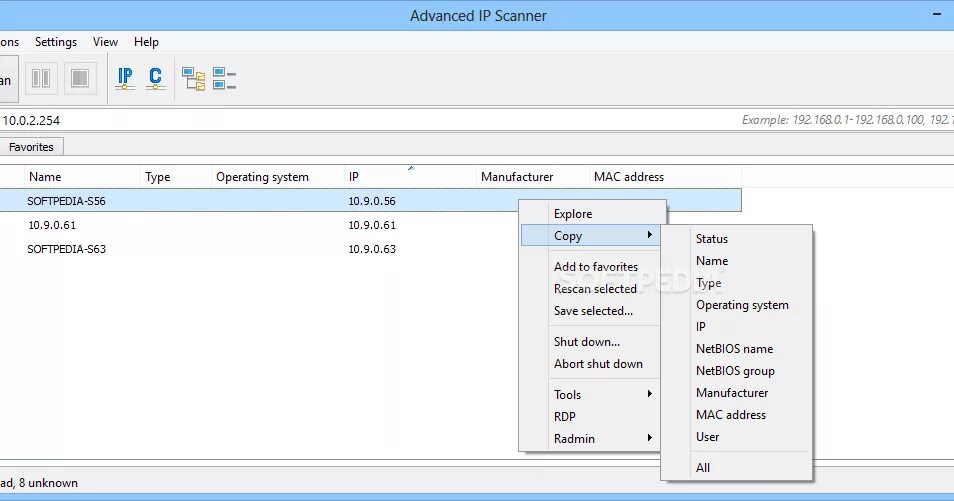This screenshot has height=501, width=954.
Task: Open the View menu
Action: (x=105, y=42)
